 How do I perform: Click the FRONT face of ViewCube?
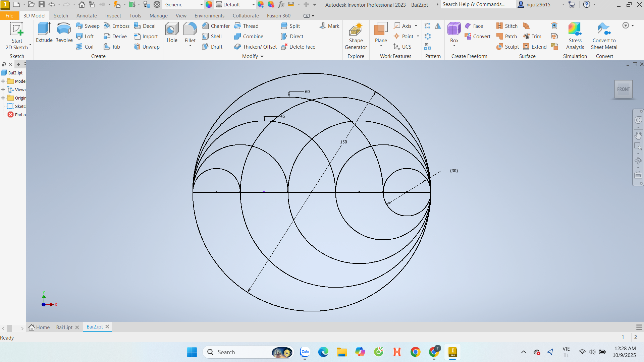[623, 89]
